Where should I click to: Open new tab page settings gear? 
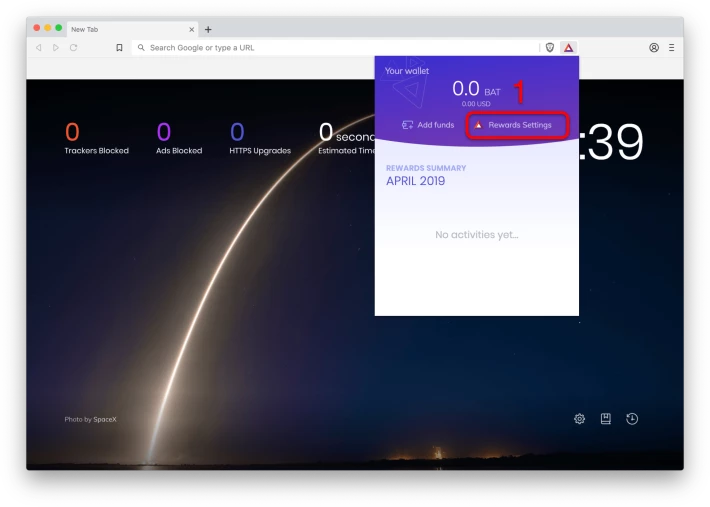coord(579,419)
